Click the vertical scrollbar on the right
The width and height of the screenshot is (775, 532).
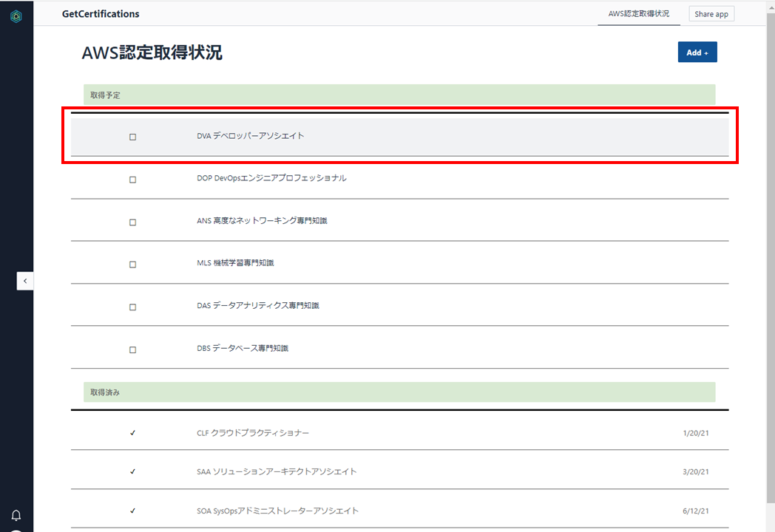[771, 257]
